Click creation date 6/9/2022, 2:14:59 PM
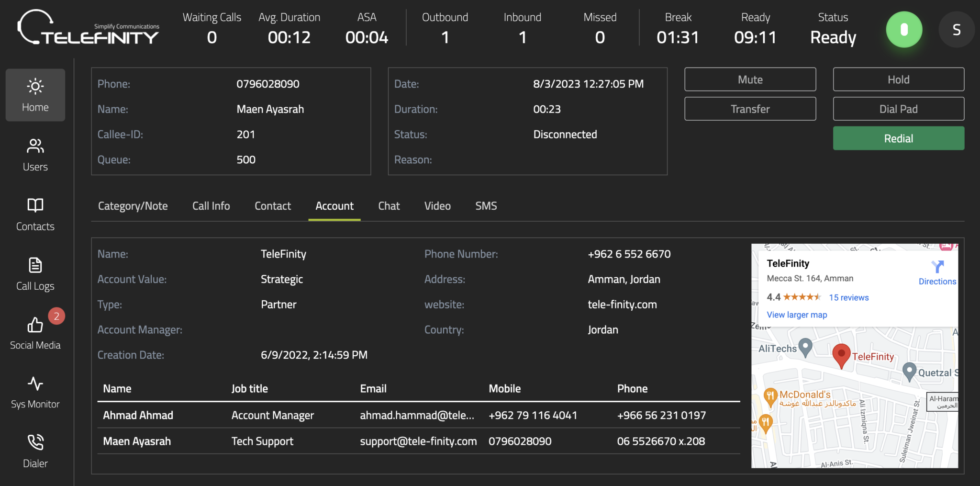Image resolution: width=980 pixels, height=486 pixels. pyautogui.click(x=314, y=355)
